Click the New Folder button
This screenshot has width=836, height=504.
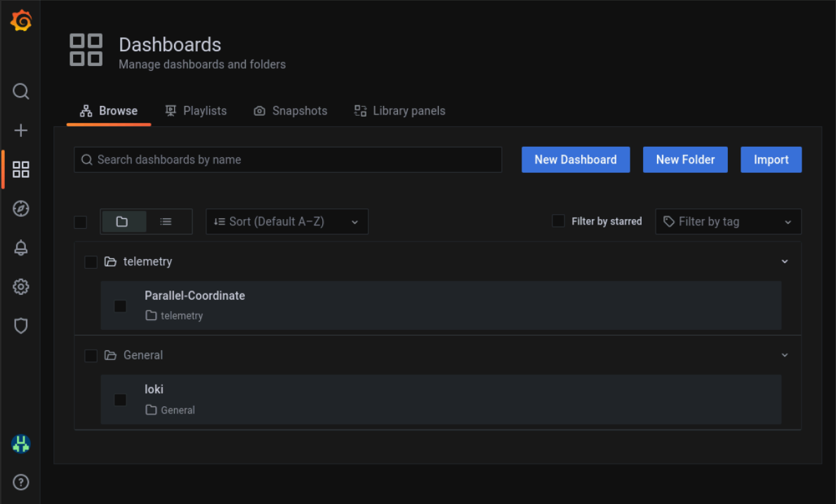[685, 159]
